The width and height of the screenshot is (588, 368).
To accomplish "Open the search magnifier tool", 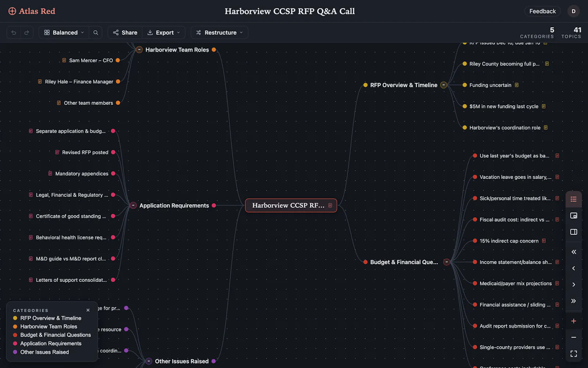I will [96, 32].
